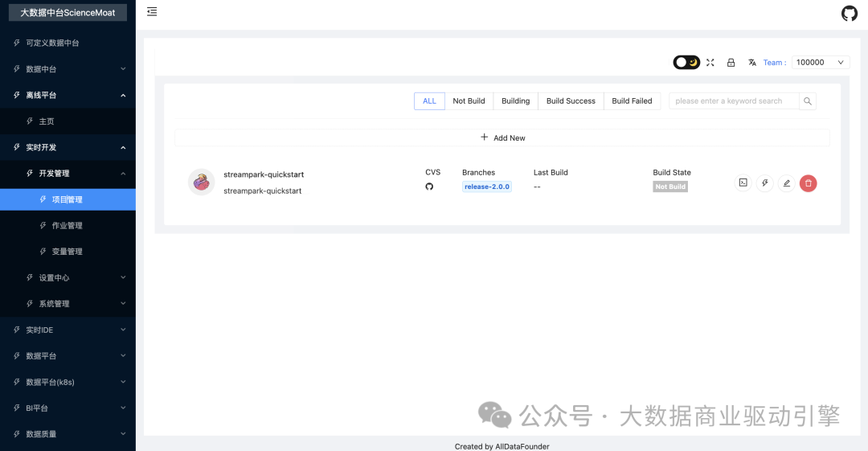The image size is (868, 451).
Task: Select the Build Success filter option
Action: click(571, 101)
